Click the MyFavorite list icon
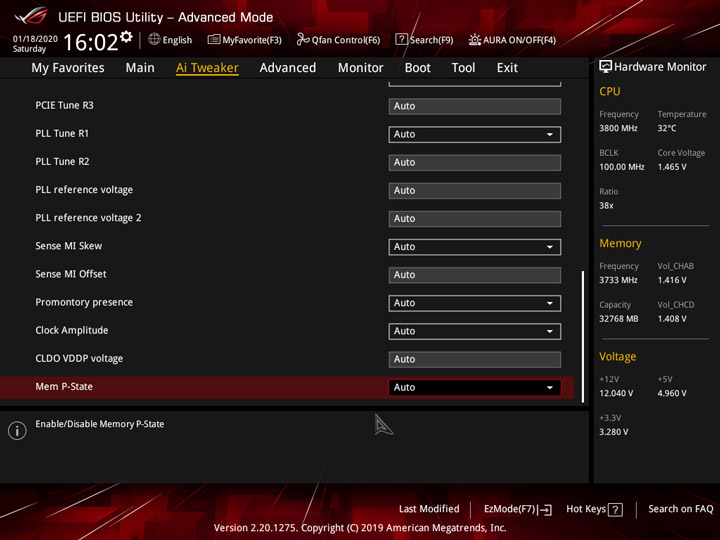 click(x=214, y=39)
